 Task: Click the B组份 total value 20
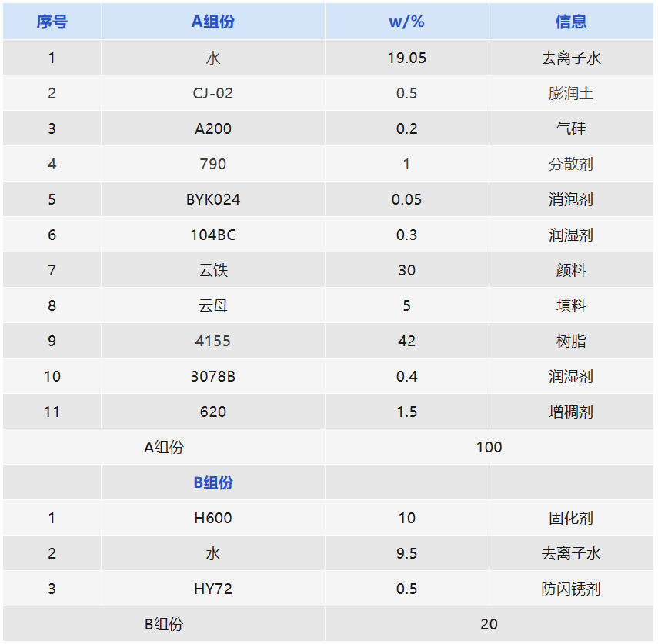489,624
